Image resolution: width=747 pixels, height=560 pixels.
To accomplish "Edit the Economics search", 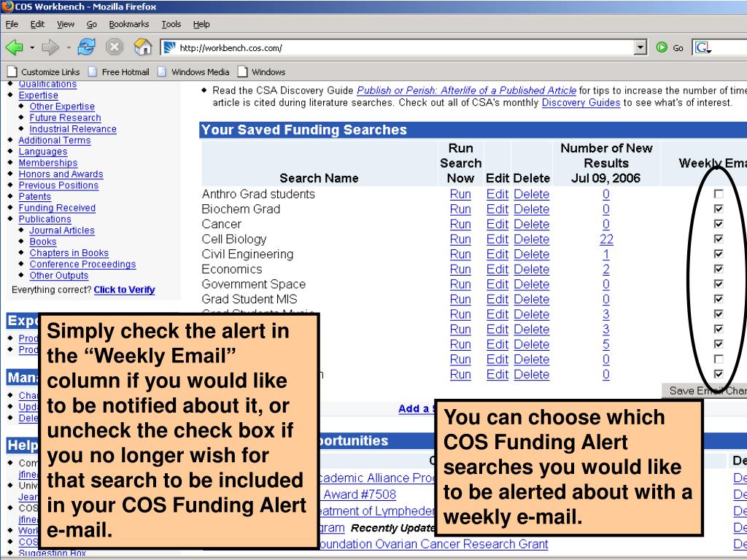I will (498, 269).
